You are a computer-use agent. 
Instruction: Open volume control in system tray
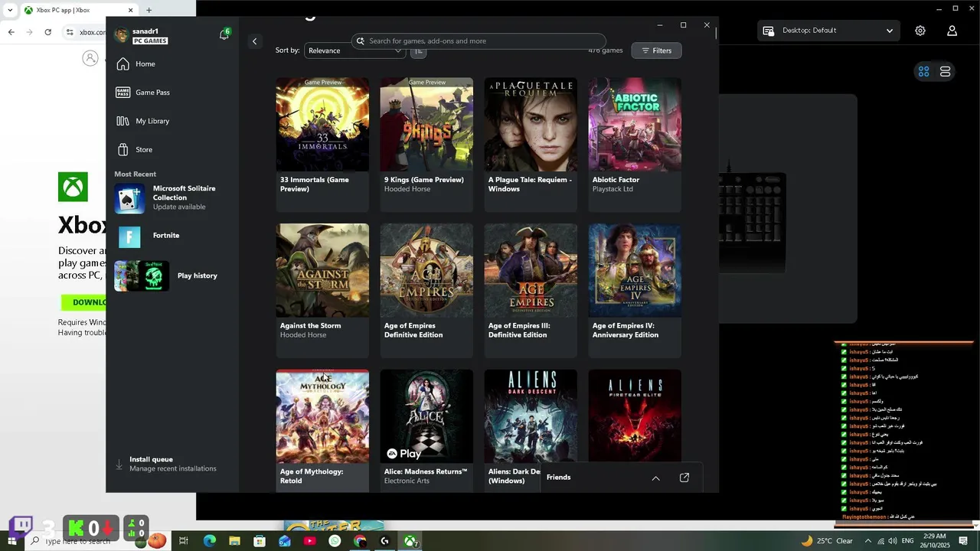coord(894,541)
